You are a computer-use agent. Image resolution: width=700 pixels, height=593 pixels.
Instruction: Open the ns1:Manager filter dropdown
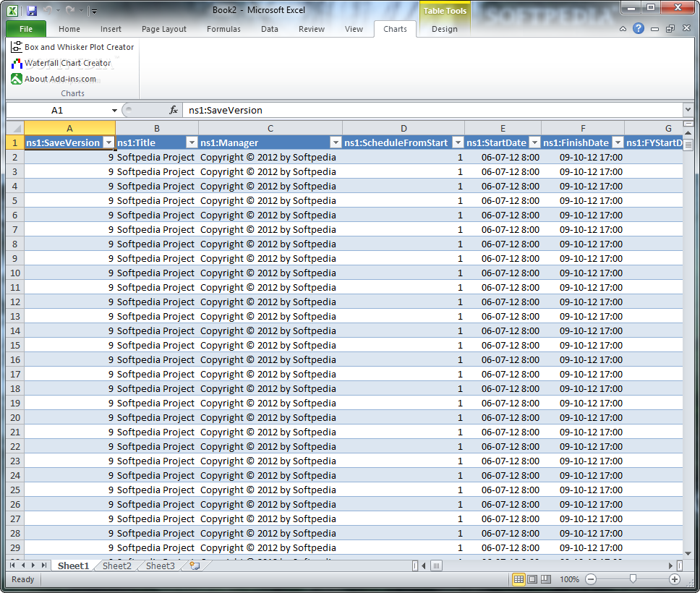[x=336, y=142]
